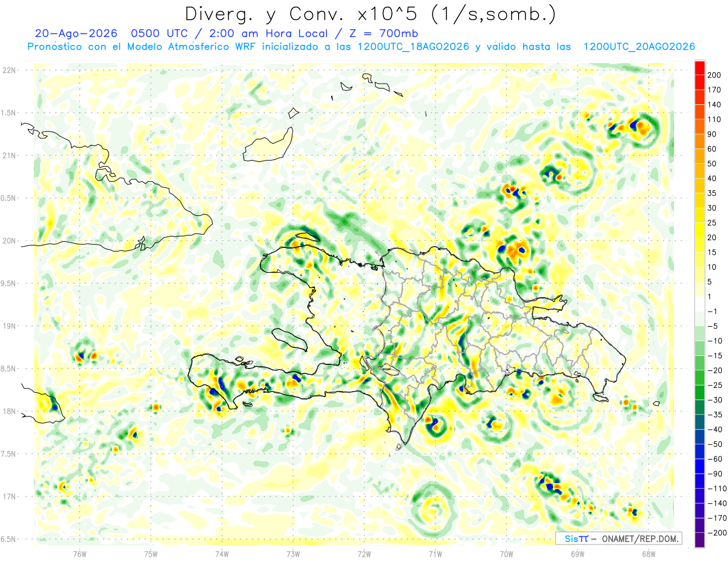Screen dimensions: 728x562
Task: Click the "17N" latitude label
Action: (10, 497)
